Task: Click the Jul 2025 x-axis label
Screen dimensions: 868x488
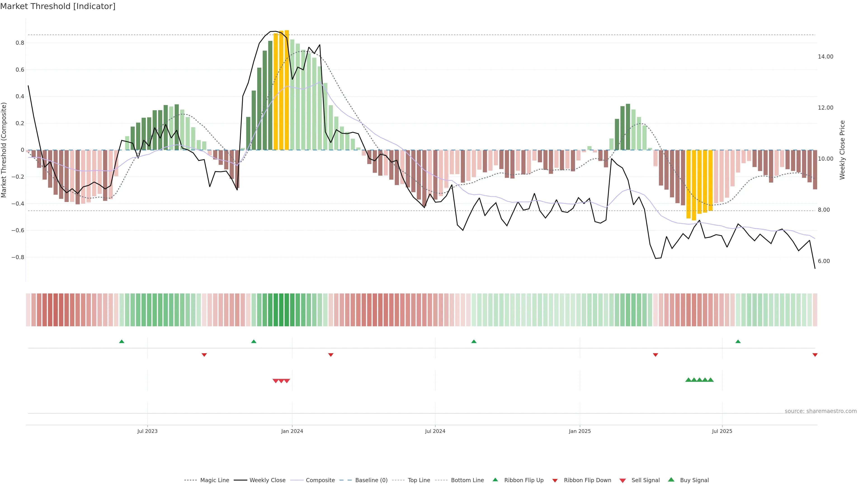Action: (x=722, y=431)
